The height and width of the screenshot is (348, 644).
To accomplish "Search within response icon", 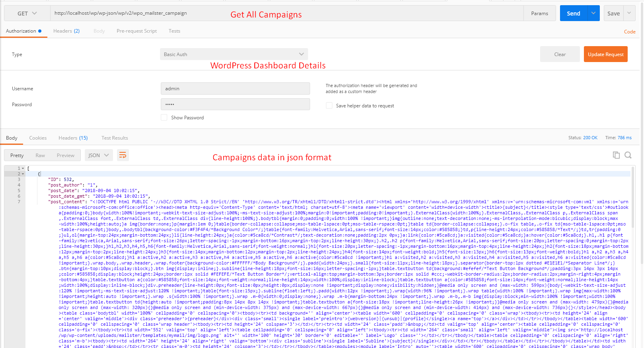I will pyautogui.click(x=628, y=155).
